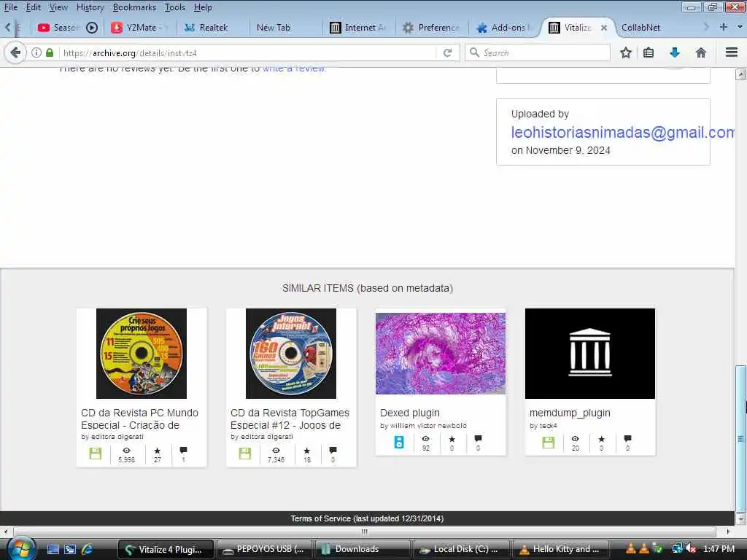The image size is (747, 560).
Task: Open the PC Mundo CD thumbnail
Action: 142,354
